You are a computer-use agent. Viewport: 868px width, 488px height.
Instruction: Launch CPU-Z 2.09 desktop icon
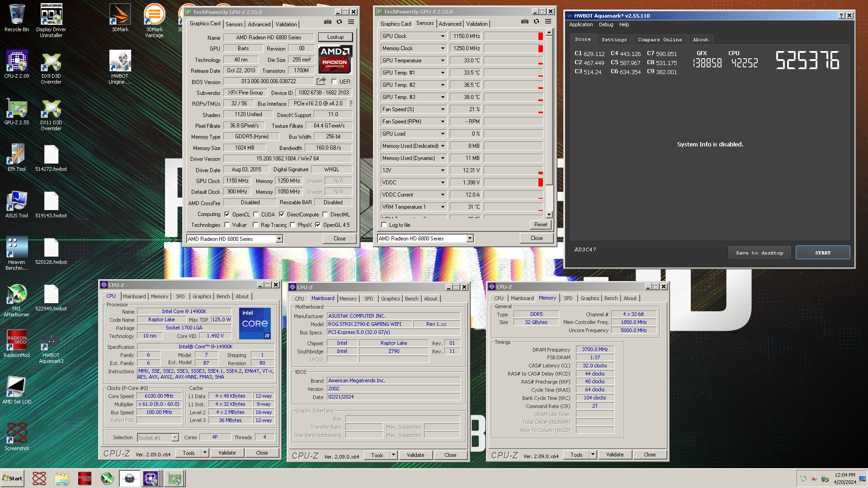pos(17,64)
